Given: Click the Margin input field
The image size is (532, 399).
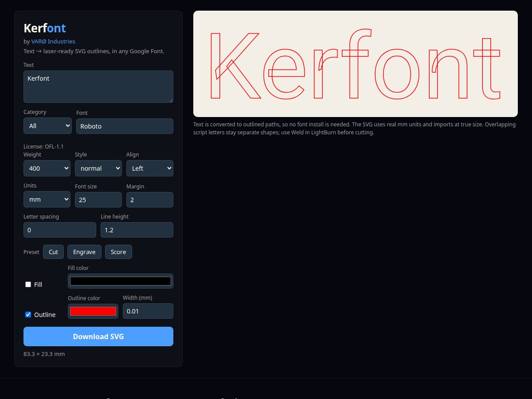Looking at the screenshot, I should coord(150,199).
